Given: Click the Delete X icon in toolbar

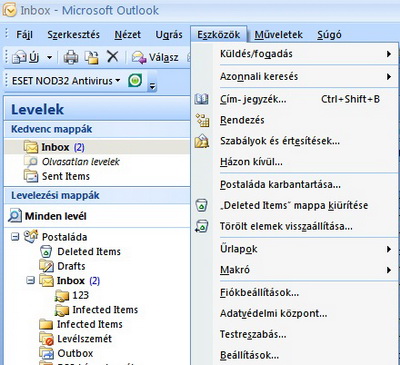Looking at the screenshot, I should click(113, 57).
